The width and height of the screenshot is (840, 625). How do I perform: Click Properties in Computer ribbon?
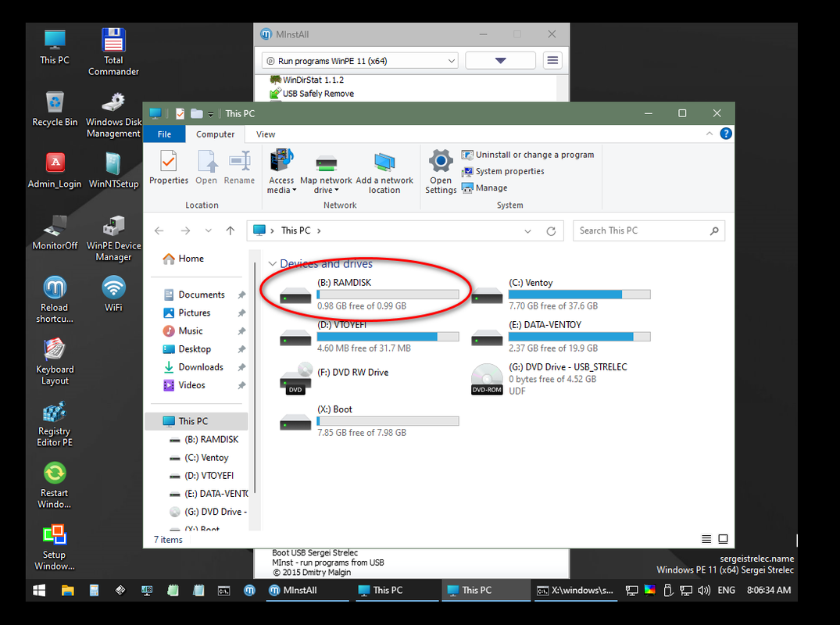(169, 168)
